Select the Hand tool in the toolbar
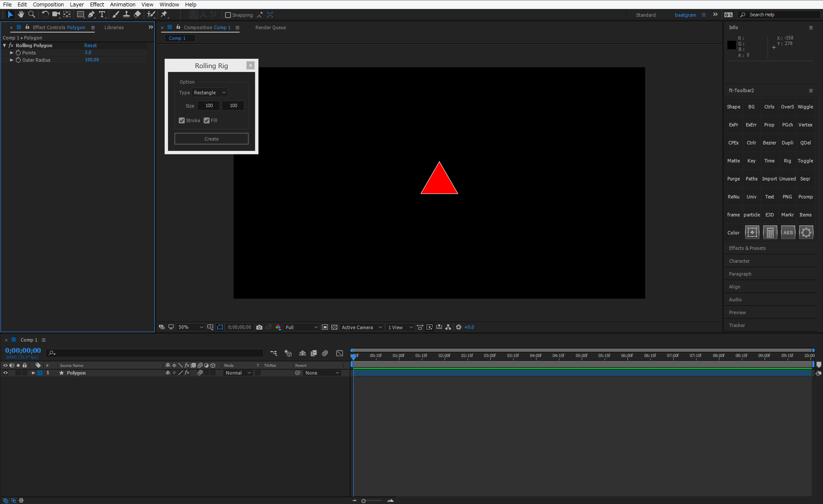 [x=21, y=14]
